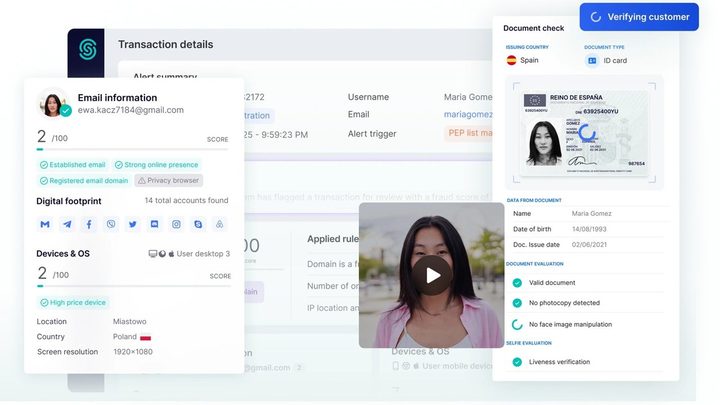Click the Valid document green check icon
The image size is (720, 405).
coord(517,283)
